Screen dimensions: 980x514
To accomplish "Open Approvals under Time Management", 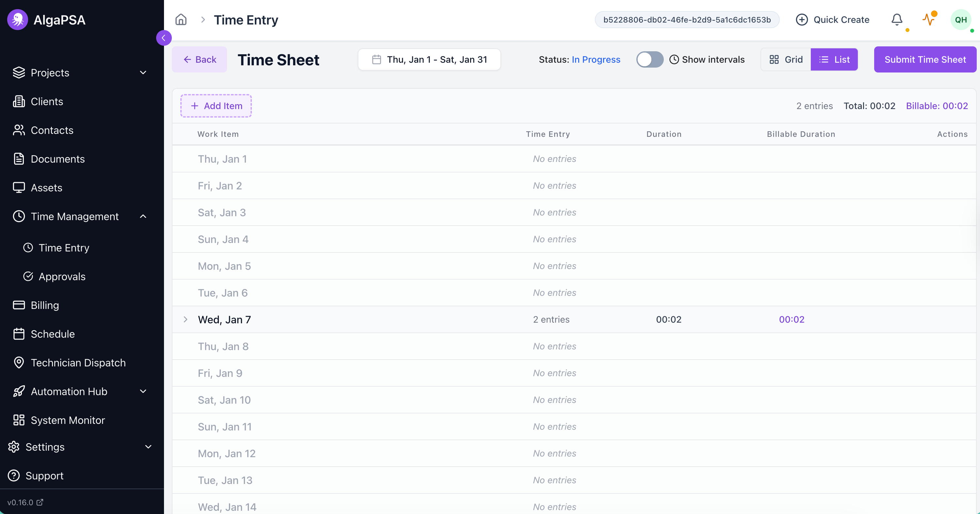I will [x=62, y=276].
